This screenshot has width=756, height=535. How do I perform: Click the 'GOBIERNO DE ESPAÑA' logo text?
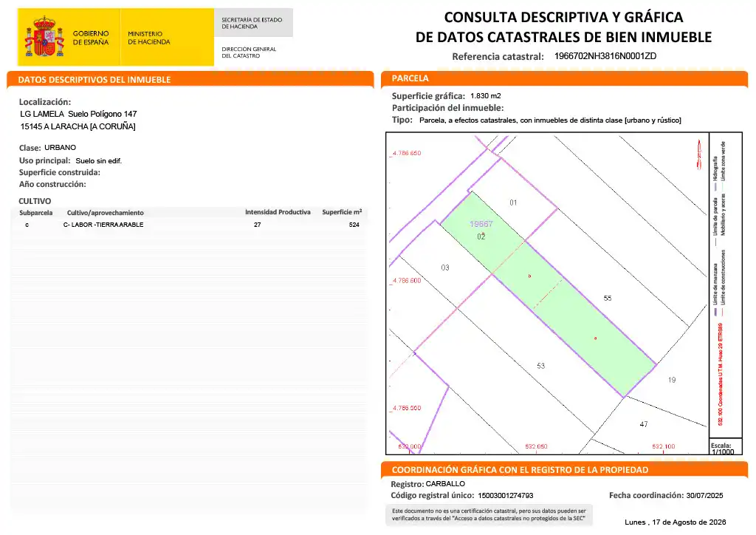click(91, 38)
